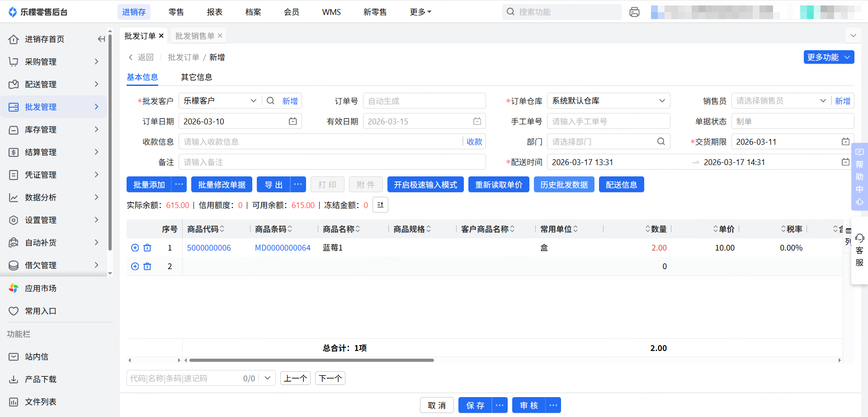Click the 开启极速输入模式 button

click(x=425, y=185)
